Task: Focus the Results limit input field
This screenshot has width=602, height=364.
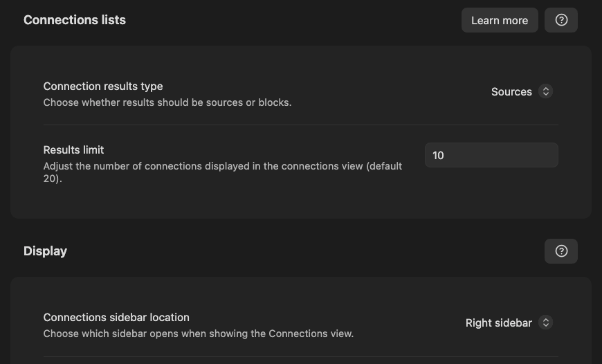Action: pyautogui.click(x=491, y=155)
